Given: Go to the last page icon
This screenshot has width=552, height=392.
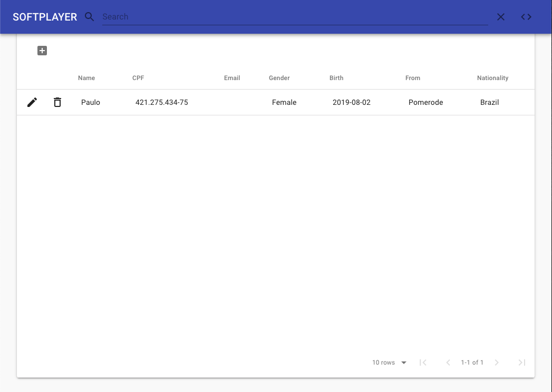Looking at the screenshot, I should 522,362.
